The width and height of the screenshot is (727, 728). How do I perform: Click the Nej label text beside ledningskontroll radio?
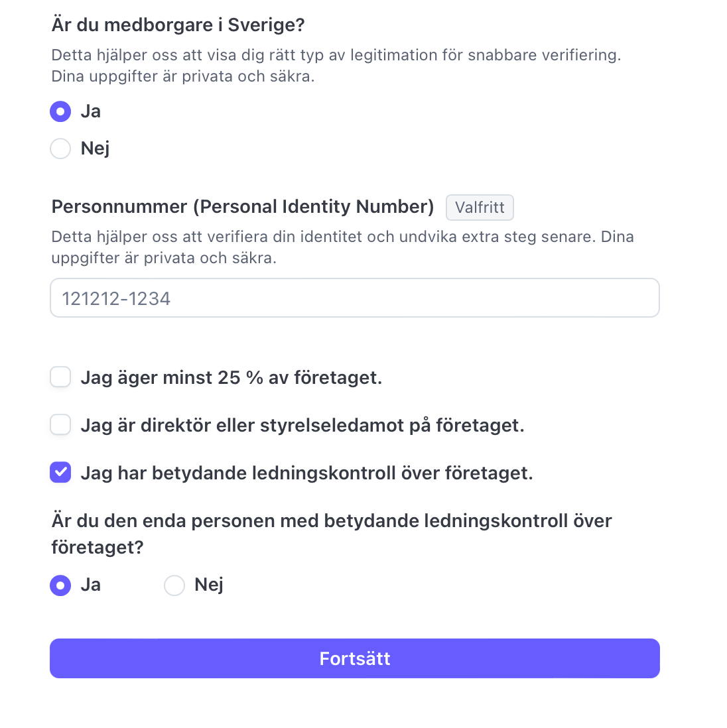point(209,585)
